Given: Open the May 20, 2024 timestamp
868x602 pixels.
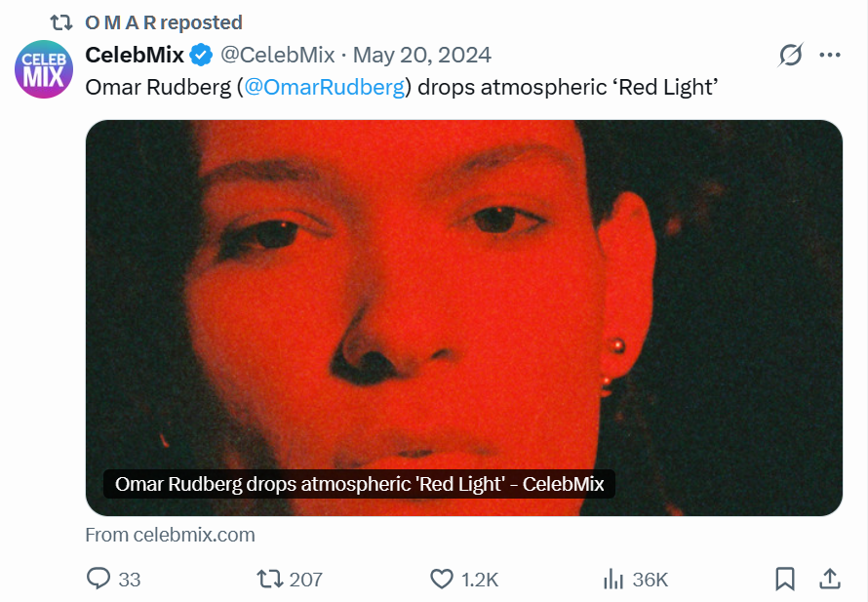Looking at the screenshot, I should [x=421, y=55].
